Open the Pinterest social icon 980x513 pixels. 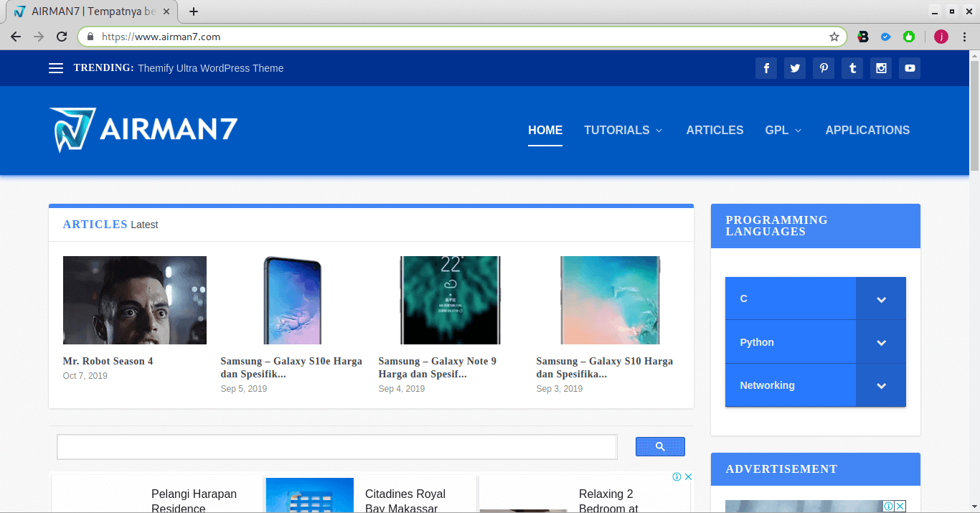pyautogui.click(x=823, y=68)
